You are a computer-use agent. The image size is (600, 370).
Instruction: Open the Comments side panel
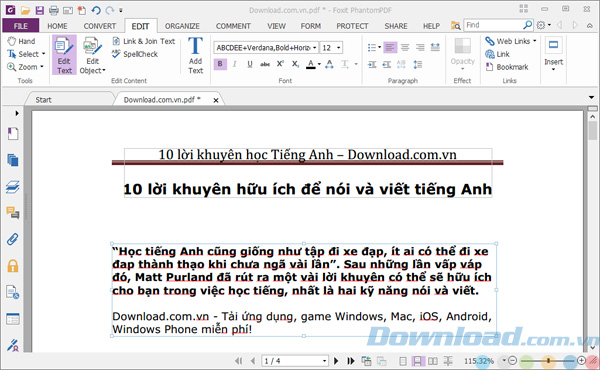(13, 213)
